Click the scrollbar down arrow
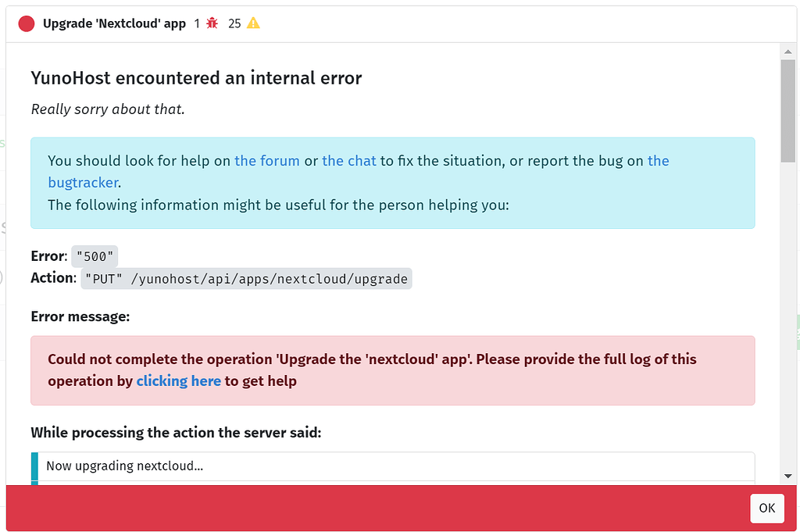 [787, 476]
